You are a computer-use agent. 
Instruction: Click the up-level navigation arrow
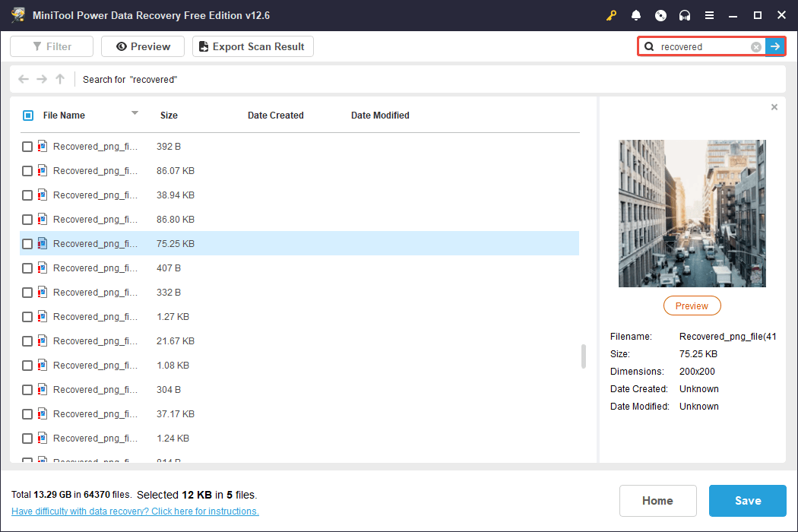pos(59,78)
